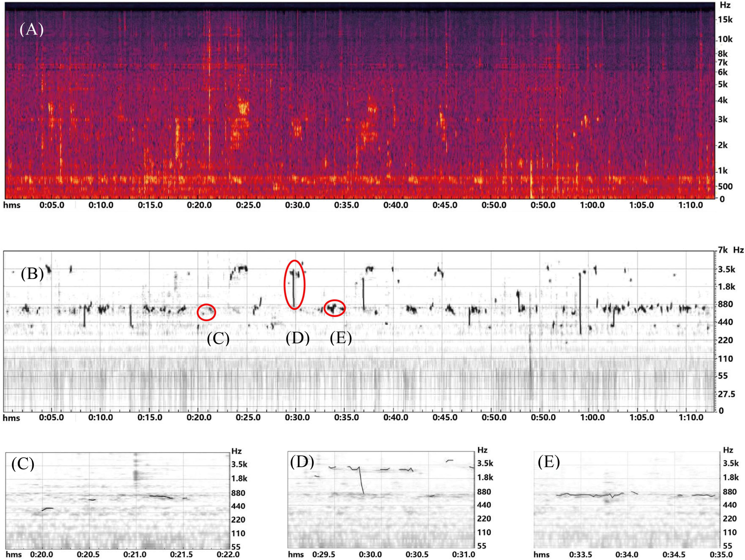
Task: Click the hms label under panel A
Action: coord(12,205)
